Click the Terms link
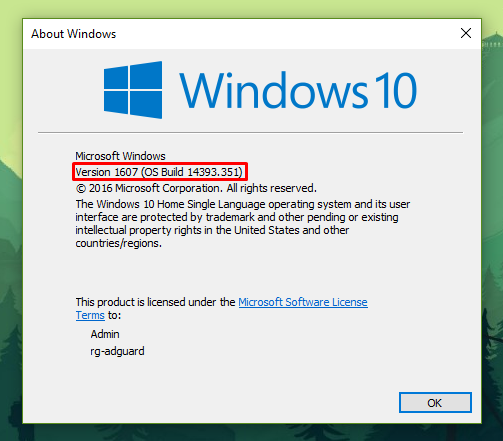The width and height of the screenshot is (503, 441). 90,315
